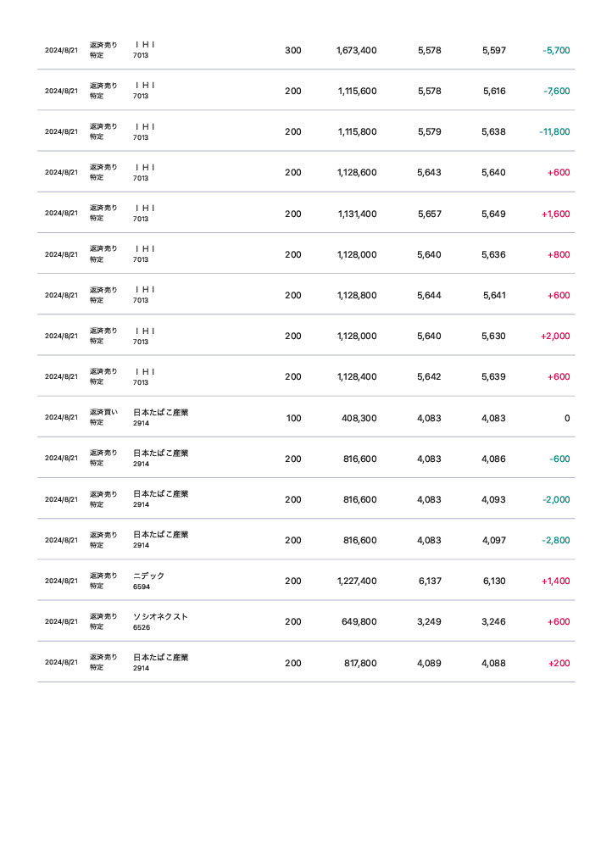612x868 pixels.
Task: Click the quantity 100 cell
Action: click(x=293, y=417)
